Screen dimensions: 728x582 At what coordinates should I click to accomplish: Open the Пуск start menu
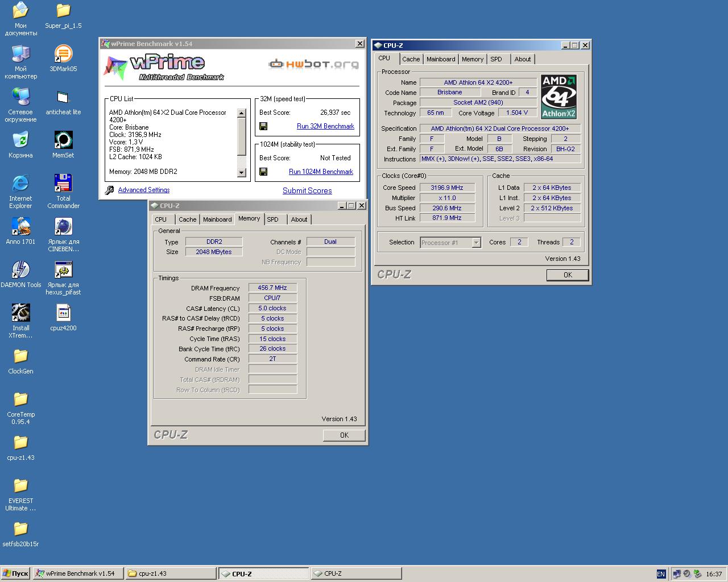pos(15,574)
